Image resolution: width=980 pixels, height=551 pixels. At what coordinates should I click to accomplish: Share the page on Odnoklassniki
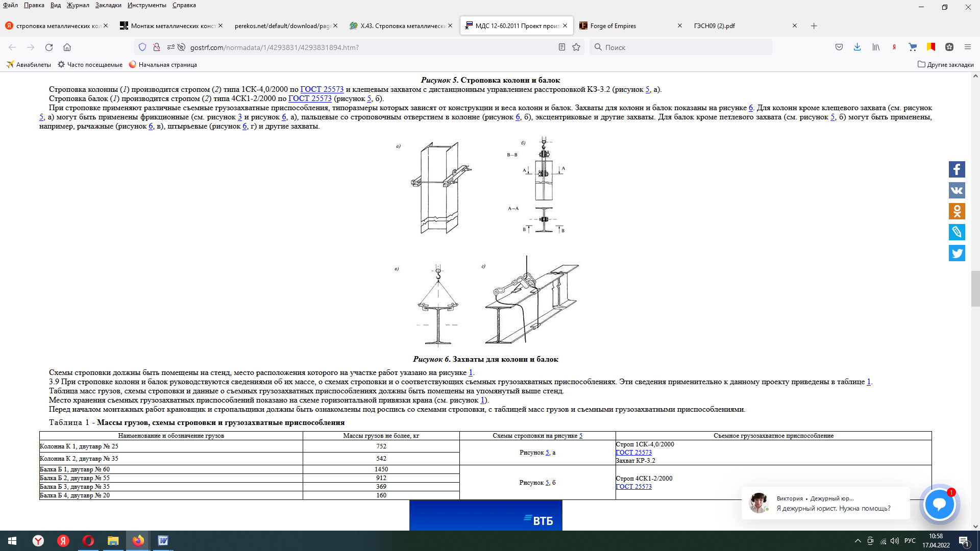coord(957,211)
